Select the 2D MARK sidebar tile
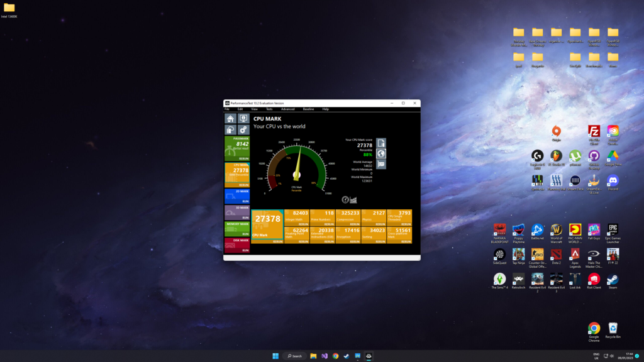This screenshot has width=644, height=362. click(x=237, y=196)
